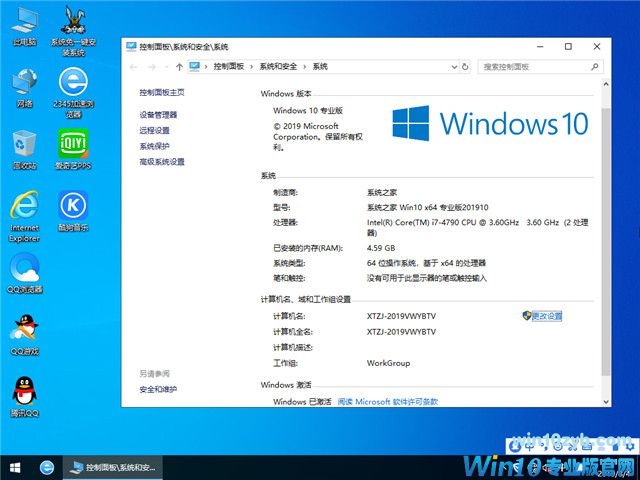The width and height of the screenshot is (640, 480).
Task: Click the 系统 breadcrumb
Action: point(320,67)
